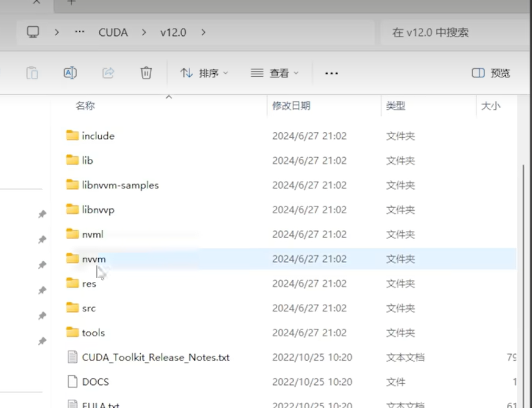532x408 pixels.
Task: Click the libnvvp folder name
Action: (x=98, y=210)
